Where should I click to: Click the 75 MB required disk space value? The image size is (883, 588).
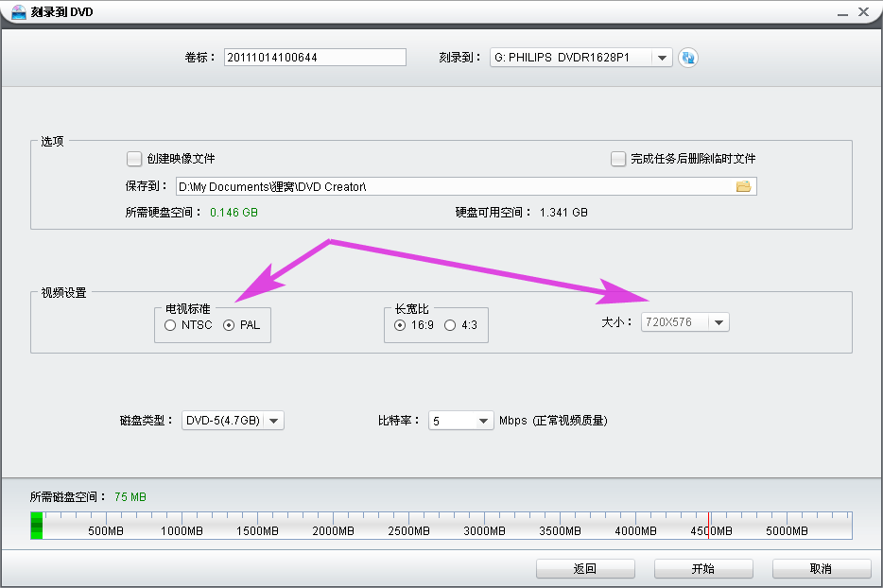pos(130,496)
